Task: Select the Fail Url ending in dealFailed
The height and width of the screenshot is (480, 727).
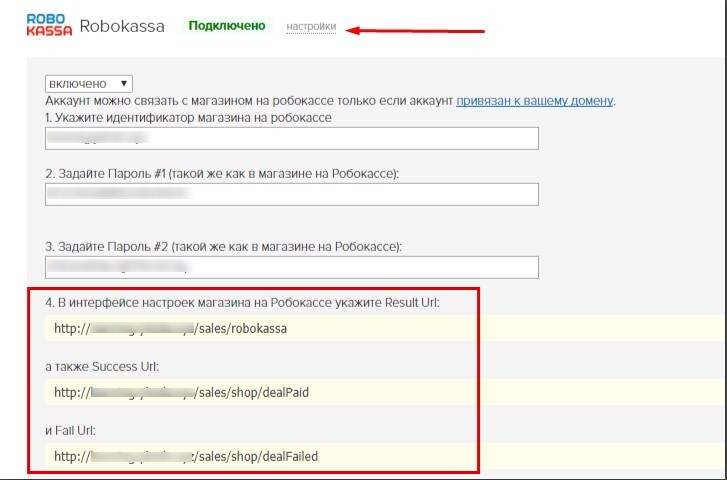Action: point(186,457)
